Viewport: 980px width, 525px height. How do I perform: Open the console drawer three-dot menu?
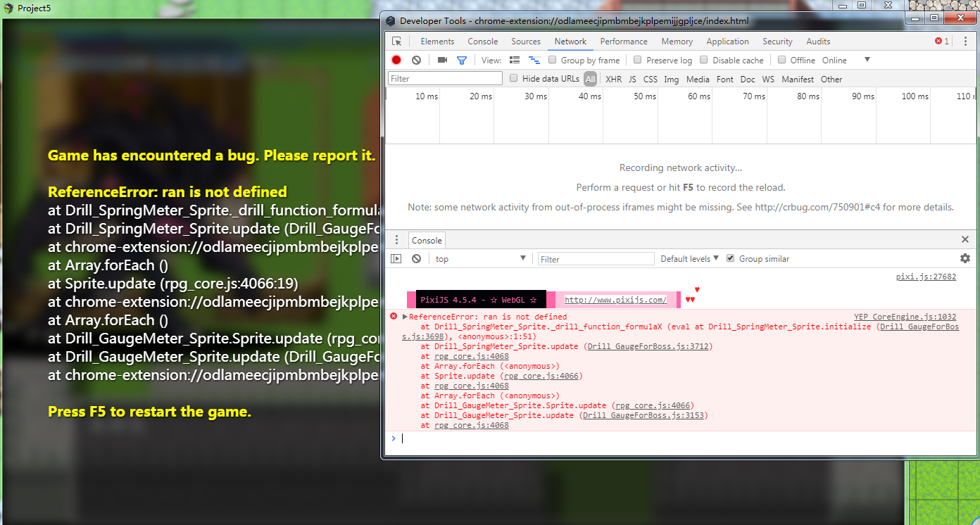[396, 240]
